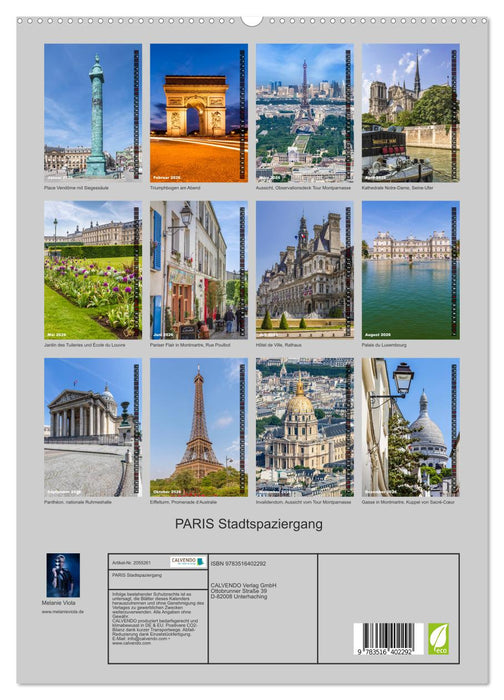
Task: Click the 'Februar 2026' month label
Action: (167, 178)
